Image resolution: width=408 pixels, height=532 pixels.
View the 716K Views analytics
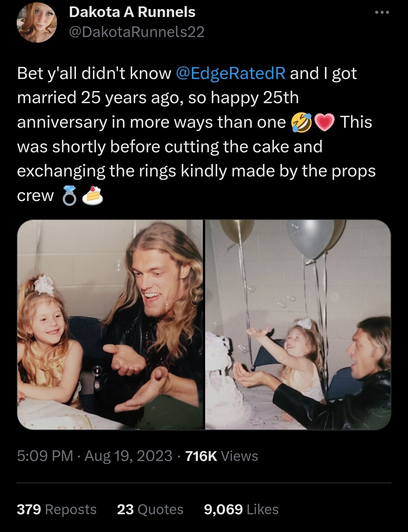(x=222, y=456)
